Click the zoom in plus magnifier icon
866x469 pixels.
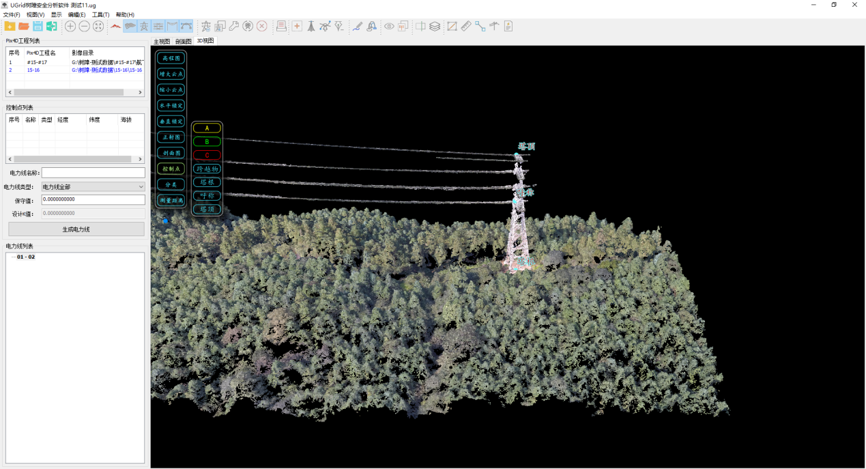71,26
